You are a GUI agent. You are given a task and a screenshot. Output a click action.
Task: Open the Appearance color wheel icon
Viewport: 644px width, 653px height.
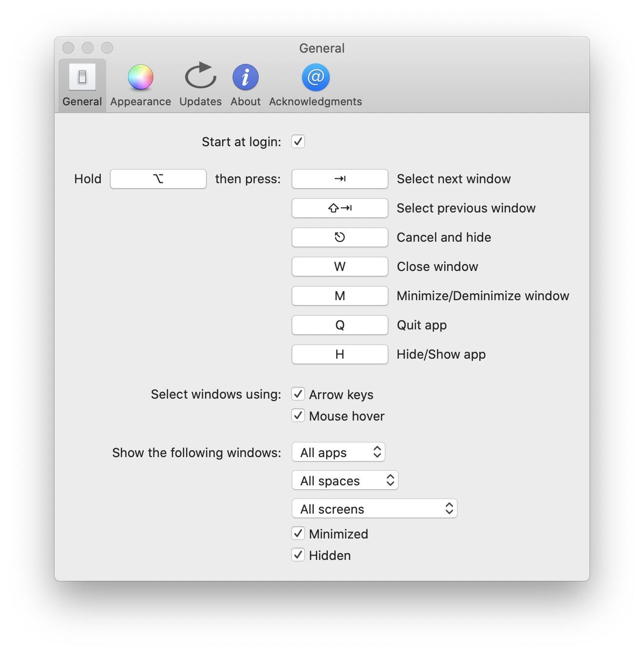point(140,77)
